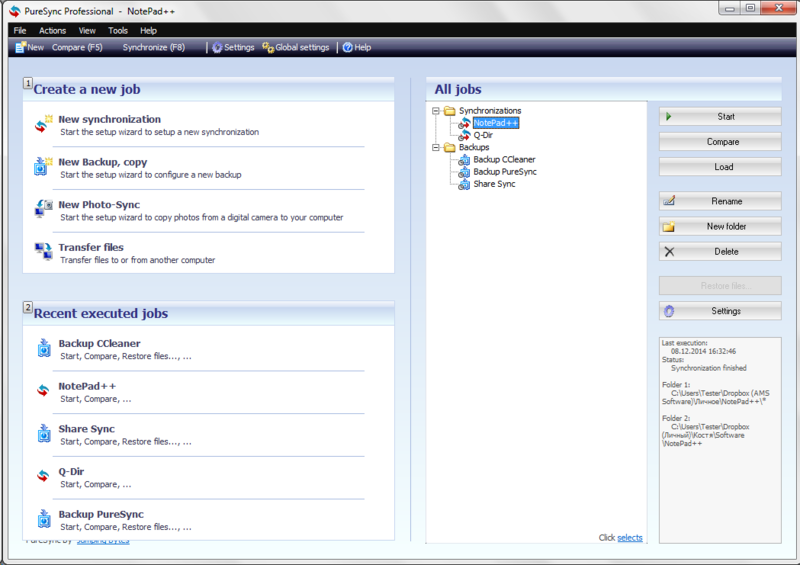800x565 pixels.
Task: Click the Backup PureSync icon in All jobs tree
Action: click(x=464, y=172)
